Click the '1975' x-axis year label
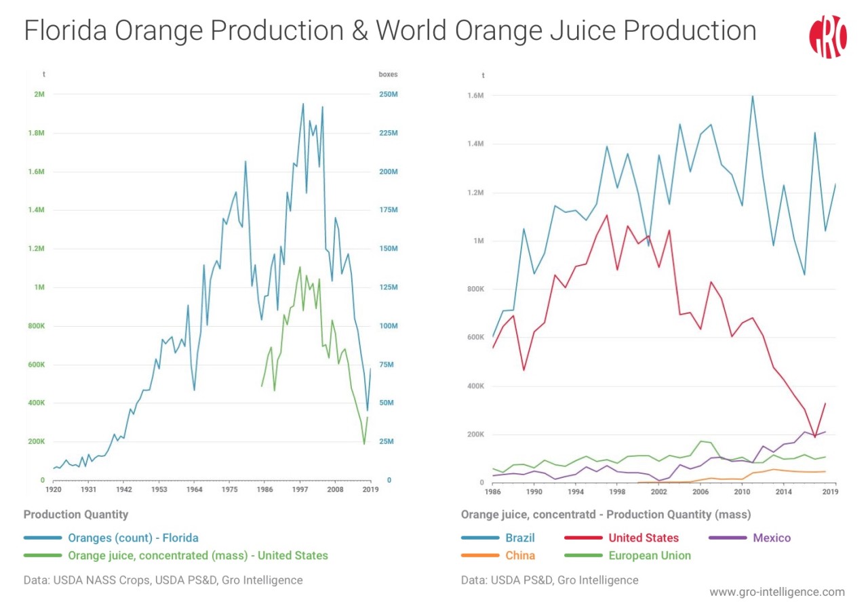Screen dimensions: 868x604 230,489
